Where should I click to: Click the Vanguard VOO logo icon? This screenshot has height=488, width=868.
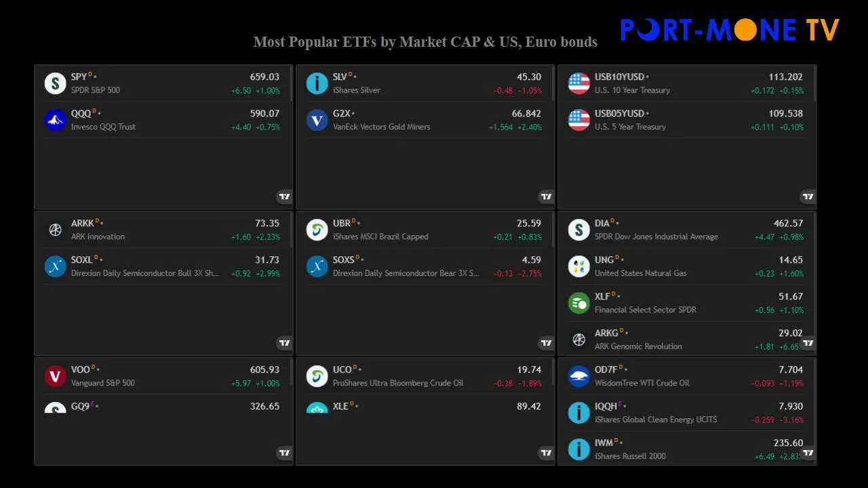click(x=55, y=376)
